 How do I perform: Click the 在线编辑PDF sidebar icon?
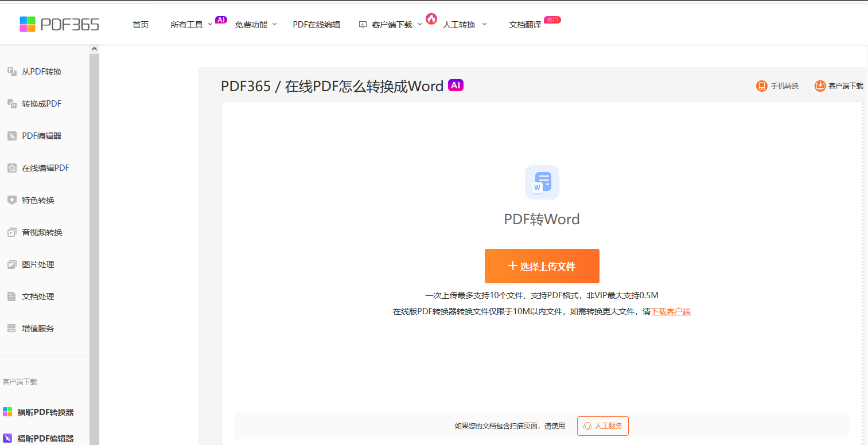click(x=11, y=168)
